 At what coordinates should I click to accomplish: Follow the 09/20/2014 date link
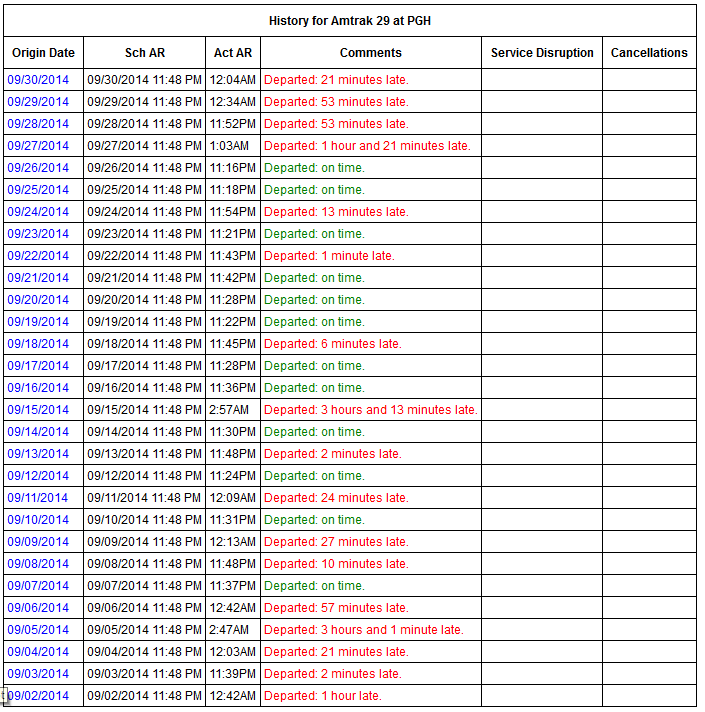click(x=38, y=300)
